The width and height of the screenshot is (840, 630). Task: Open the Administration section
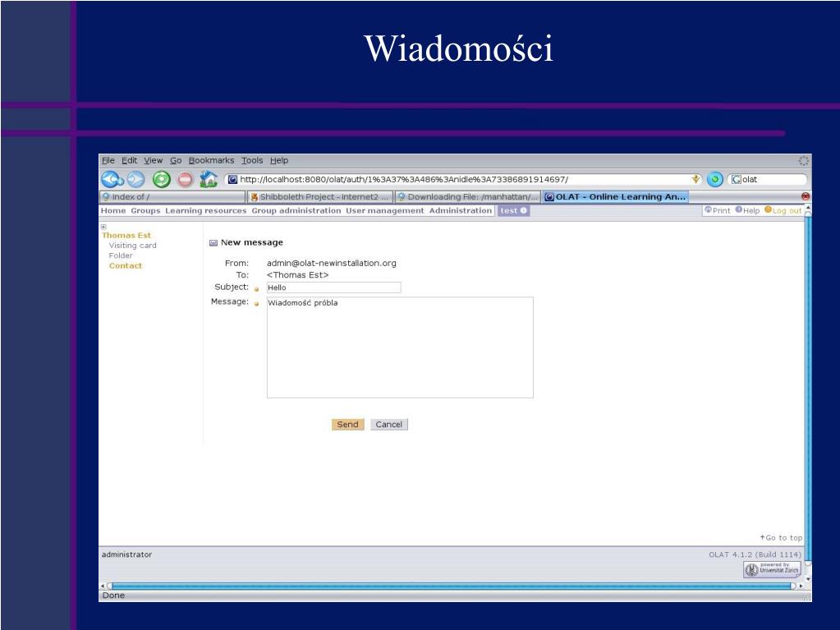coord(460,210)
